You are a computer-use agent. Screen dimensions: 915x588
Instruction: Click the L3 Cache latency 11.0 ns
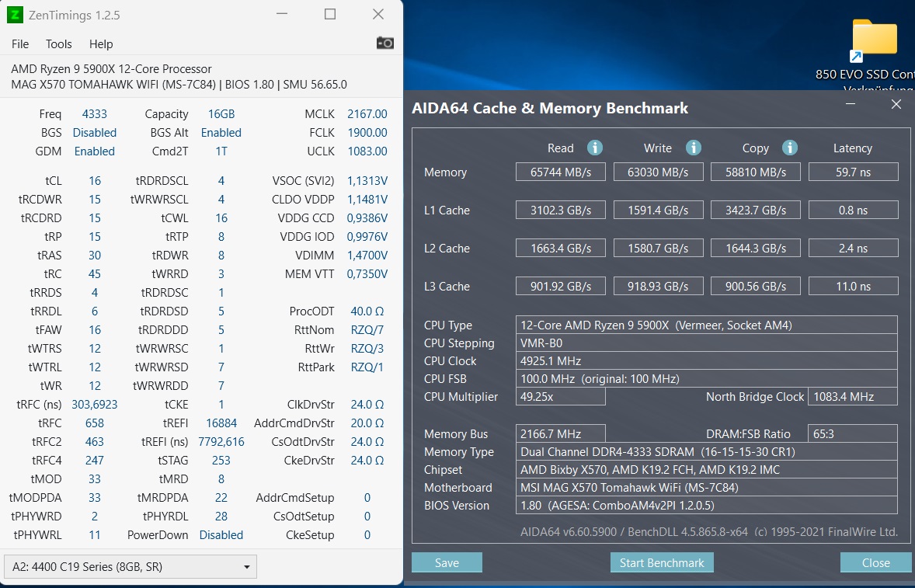pyautogui.click(x=853, y=287)
